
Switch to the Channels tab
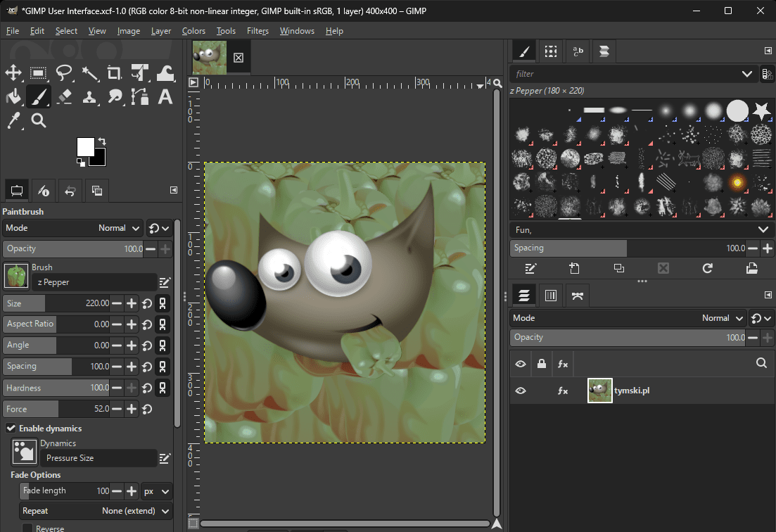coord(551,296)
